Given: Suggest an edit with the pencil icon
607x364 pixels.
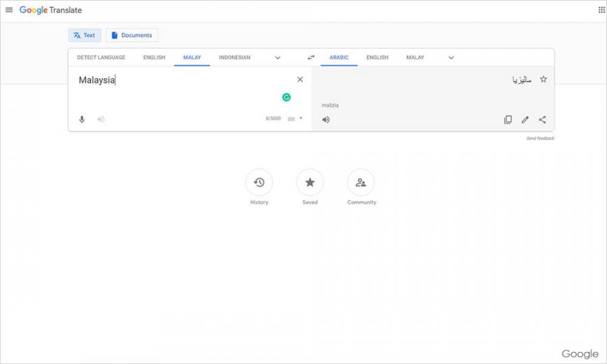Looking at the screenshot, I should point(525,120).
